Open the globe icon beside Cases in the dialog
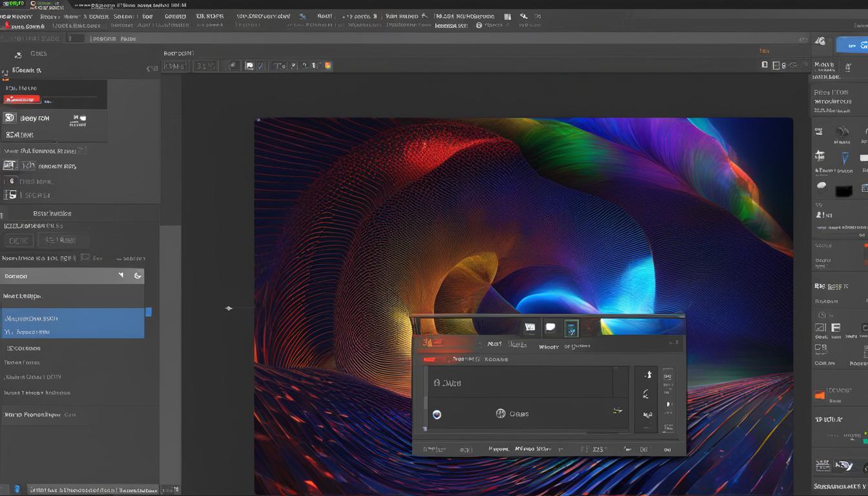The height and width of the screenshot is (496, 868). coord(501,413)
